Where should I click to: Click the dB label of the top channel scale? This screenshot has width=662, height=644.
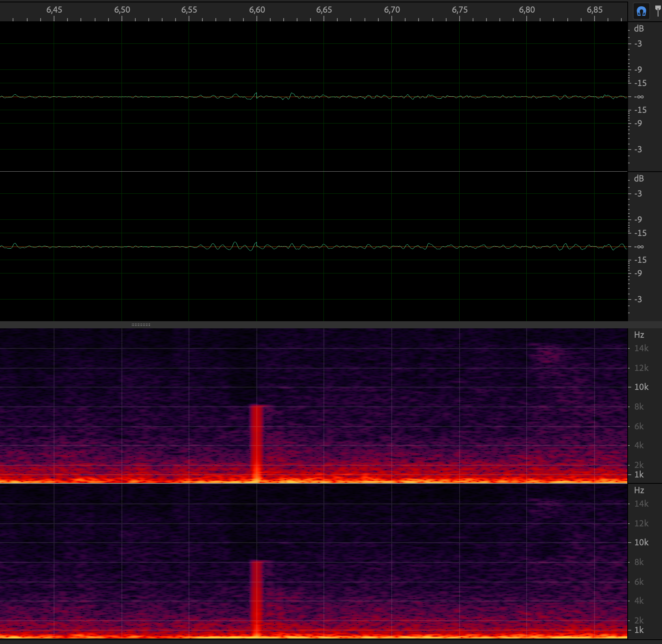(x=639, y=29)
